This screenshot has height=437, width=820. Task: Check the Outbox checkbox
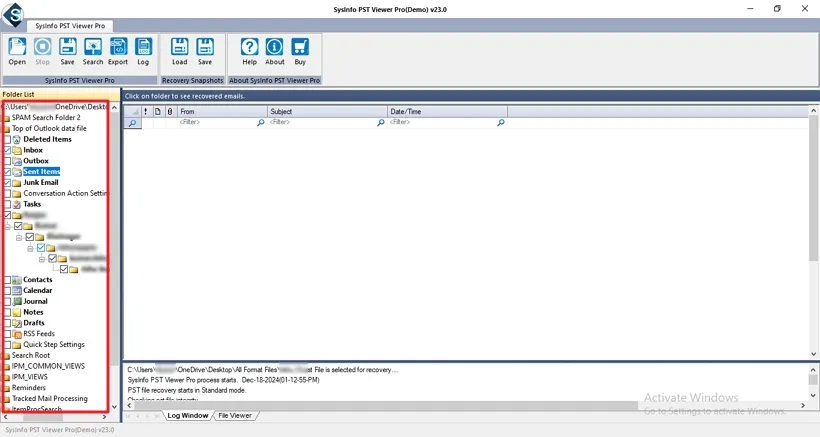coord(7,161)
